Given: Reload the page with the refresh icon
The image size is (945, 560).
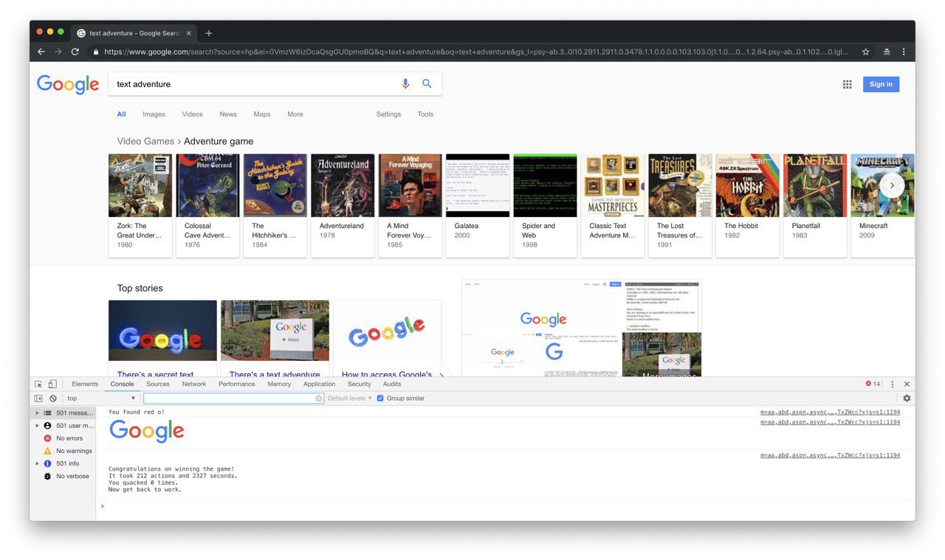Looking at the screenshot, I should [x=75, y=52].
